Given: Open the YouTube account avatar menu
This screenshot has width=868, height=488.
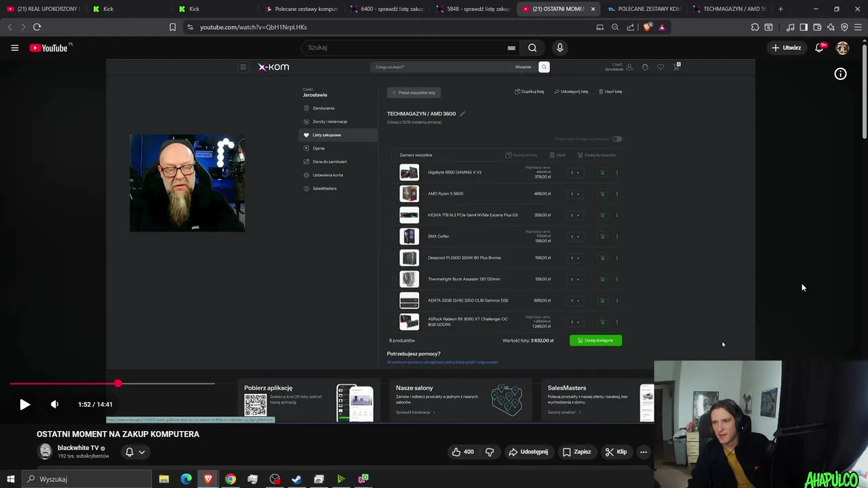Looking at the screenshot, I should 842,48.
